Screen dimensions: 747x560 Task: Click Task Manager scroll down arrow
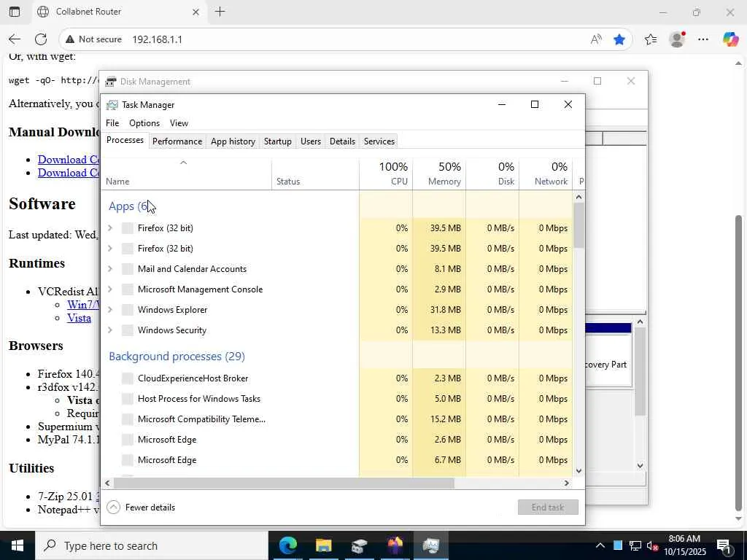pyautogui.click(x=578, y=471)
